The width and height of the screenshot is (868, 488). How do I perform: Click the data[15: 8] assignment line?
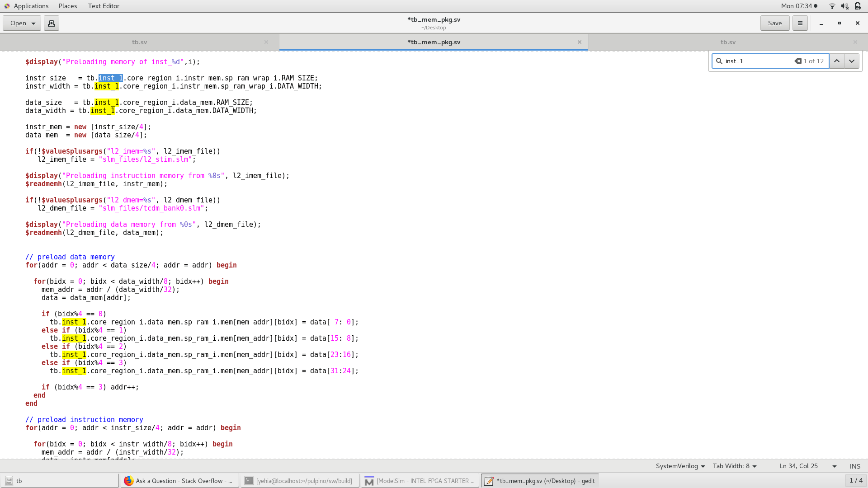click(x=204, y=338)
